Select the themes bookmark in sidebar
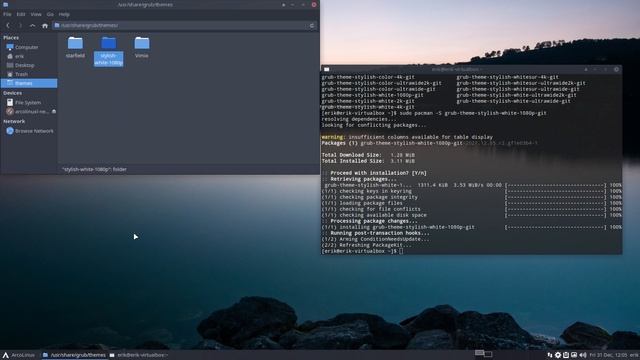The width and height of the screenshot is (640, 360). click(29, 83)
